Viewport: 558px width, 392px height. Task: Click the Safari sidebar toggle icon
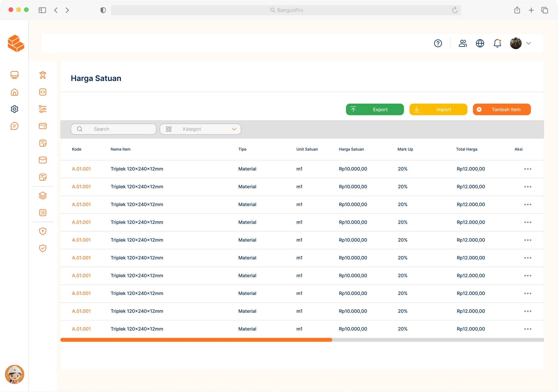click(x=42, y=10)
